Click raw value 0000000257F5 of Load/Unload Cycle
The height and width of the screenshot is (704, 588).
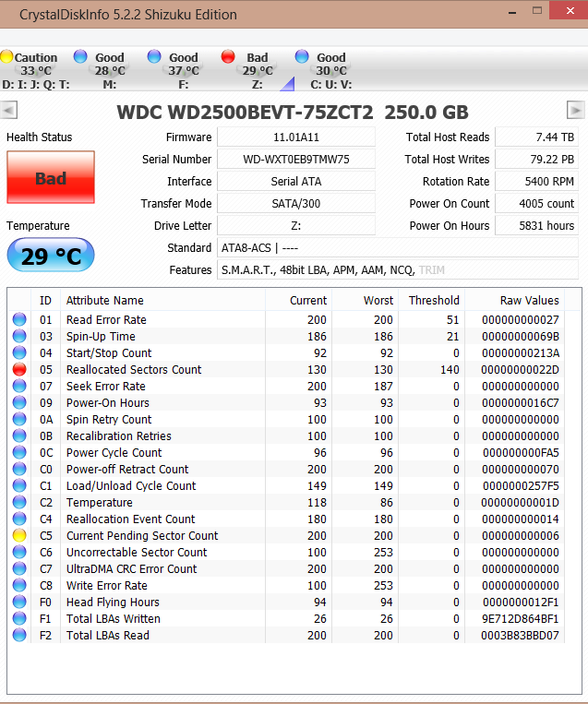(521, 486)
